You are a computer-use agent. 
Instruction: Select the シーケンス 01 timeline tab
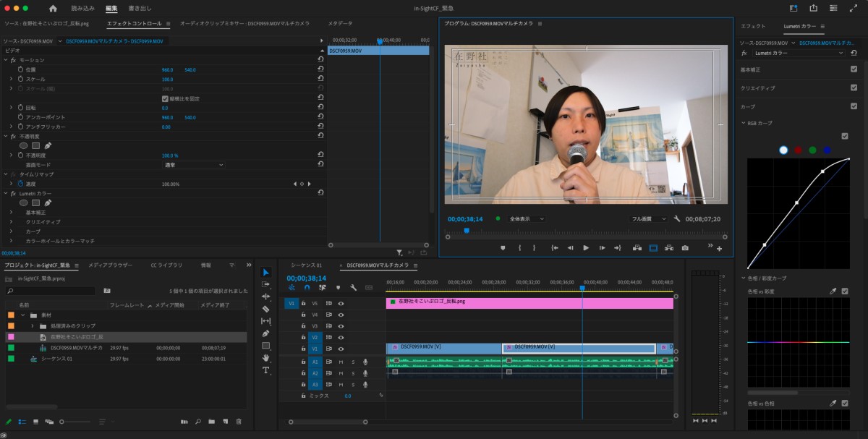(x=306, y=265)
